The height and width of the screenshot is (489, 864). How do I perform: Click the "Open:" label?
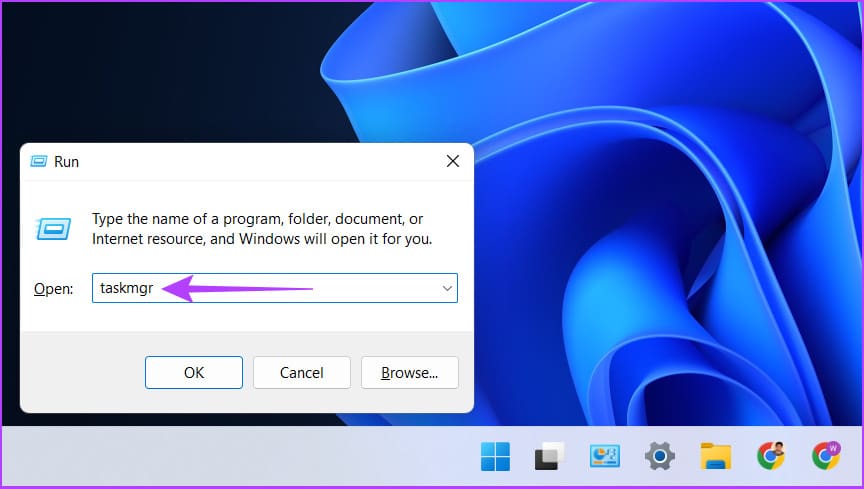[53, 289]
